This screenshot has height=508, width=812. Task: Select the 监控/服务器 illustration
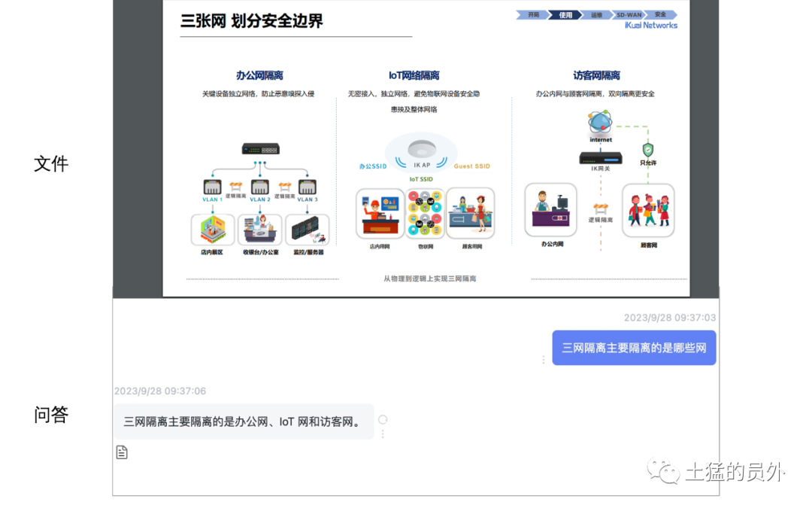tap(307, 230)
